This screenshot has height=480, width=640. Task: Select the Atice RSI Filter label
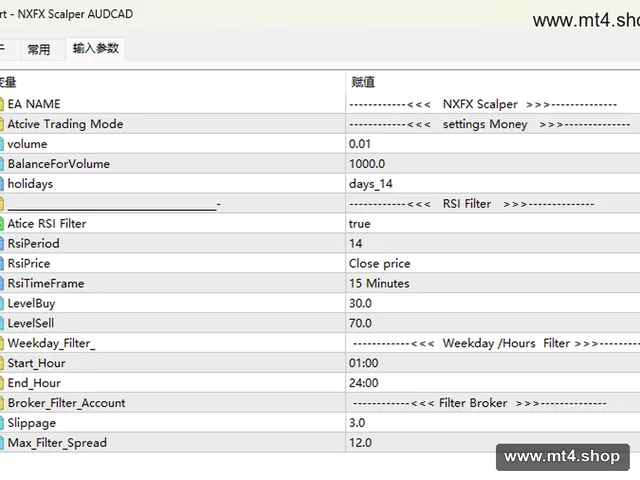[x=47, y=224]
